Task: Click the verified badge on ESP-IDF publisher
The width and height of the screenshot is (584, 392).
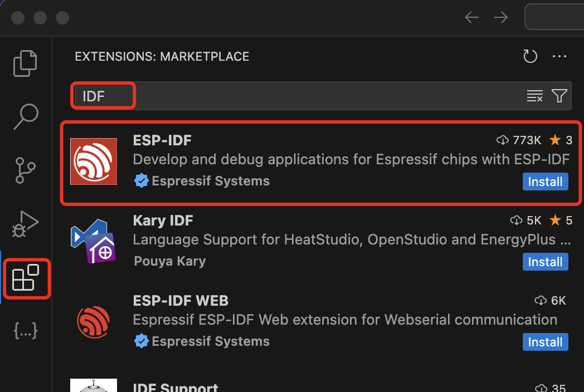Action: click(141, 181)
